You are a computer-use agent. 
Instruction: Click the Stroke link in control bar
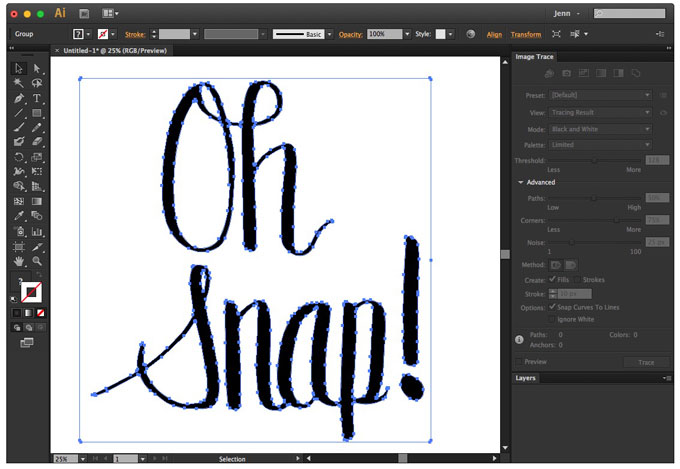click(135, 34)
